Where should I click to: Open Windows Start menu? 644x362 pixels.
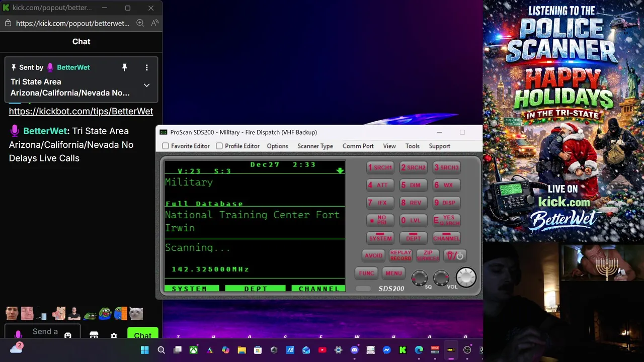coord(145,350)
